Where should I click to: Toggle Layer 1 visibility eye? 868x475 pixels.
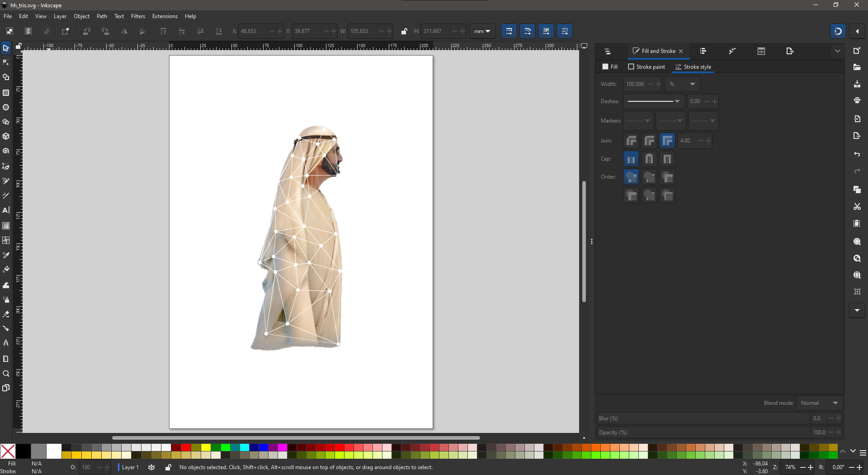(151, 467)
